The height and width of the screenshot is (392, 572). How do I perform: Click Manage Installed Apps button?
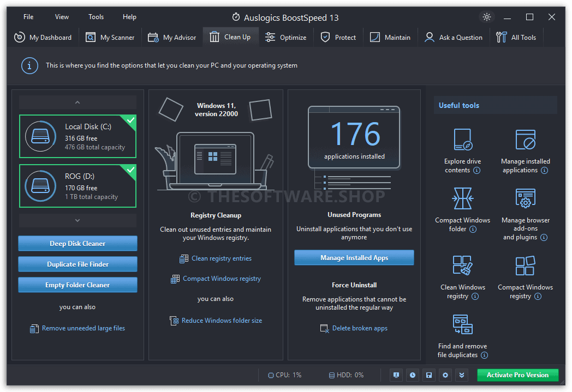click(x=354, y=257)
